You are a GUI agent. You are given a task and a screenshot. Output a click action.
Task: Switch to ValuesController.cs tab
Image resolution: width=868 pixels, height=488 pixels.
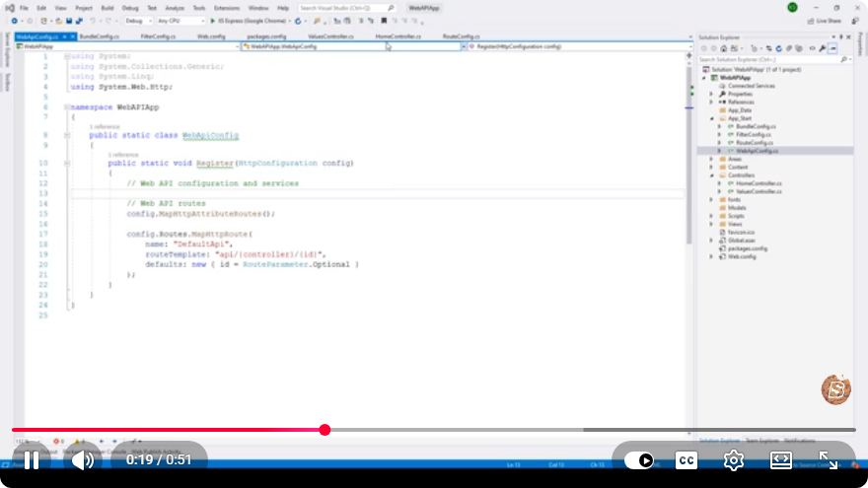330,36
